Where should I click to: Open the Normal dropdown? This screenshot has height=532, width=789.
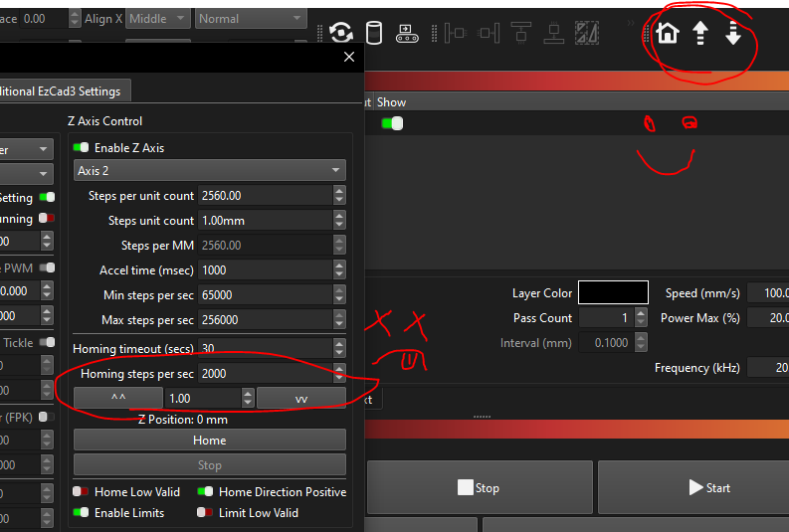251,19
